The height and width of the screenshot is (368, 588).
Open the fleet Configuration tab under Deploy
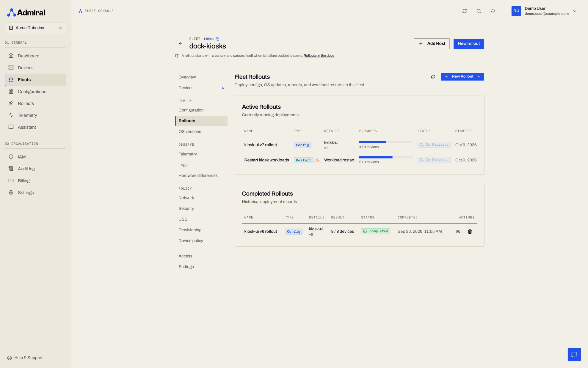coord(201,110)
